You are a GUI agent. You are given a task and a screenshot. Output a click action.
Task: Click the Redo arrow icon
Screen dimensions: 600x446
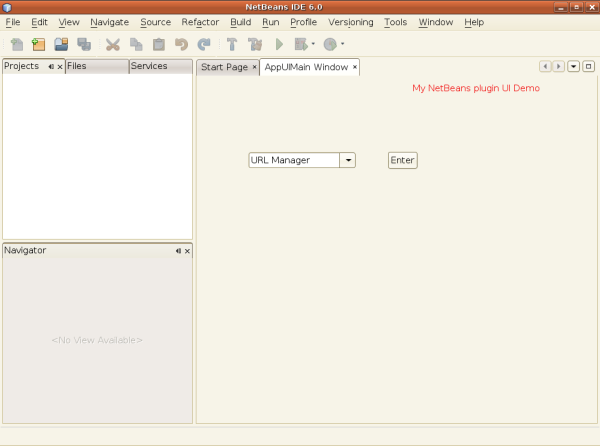click(x=204, y=44)
